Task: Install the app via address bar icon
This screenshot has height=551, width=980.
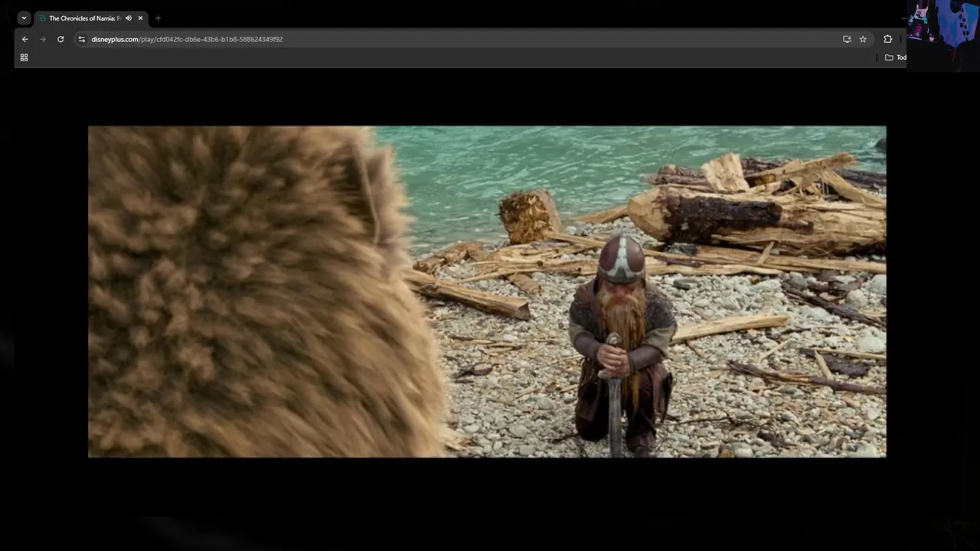Action: (x=847, y=39)
